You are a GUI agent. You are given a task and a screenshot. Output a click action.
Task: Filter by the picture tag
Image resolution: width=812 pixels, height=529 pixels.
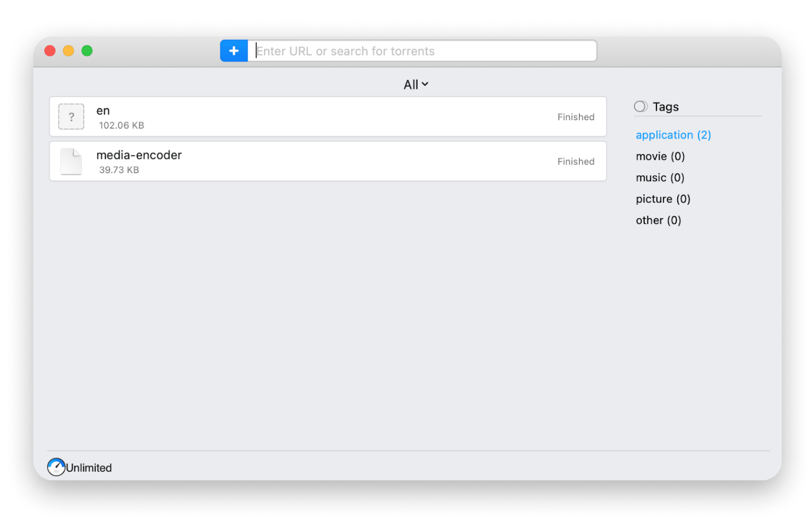pyautogui.click(x=663, y=199)
